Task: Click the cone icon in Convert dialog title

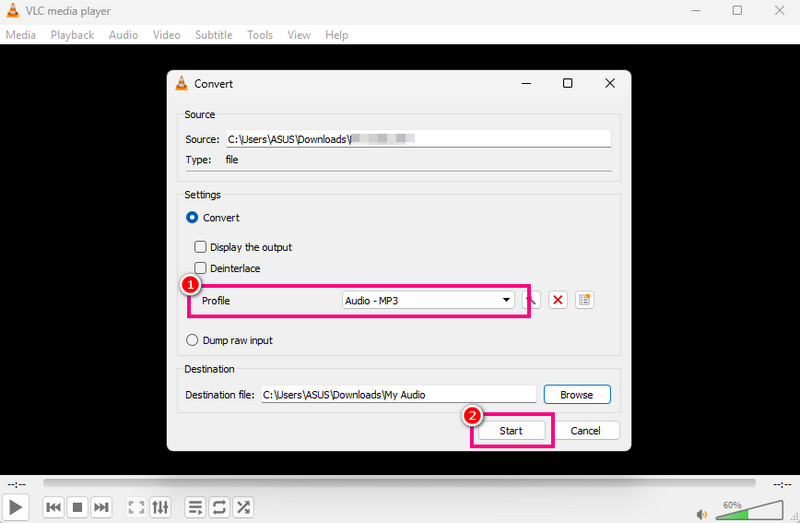Action: (181, 83)
